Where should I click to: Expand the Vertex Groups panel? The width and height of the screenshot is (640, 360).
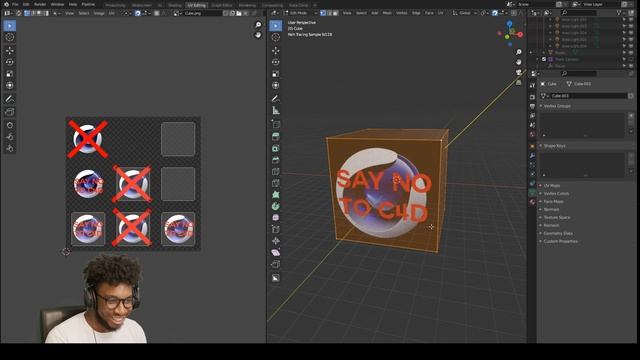point(557,106)
